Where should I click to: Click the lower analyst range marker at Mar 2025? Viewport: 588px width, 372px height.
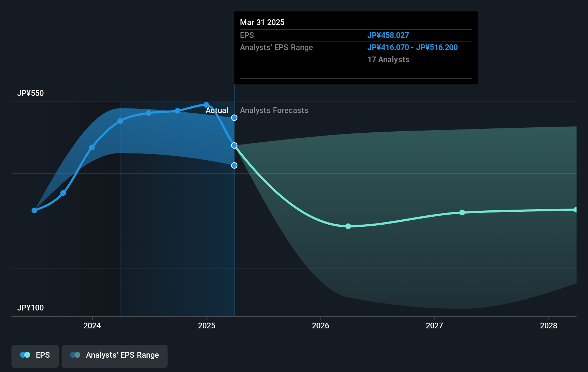pos(234,165)
